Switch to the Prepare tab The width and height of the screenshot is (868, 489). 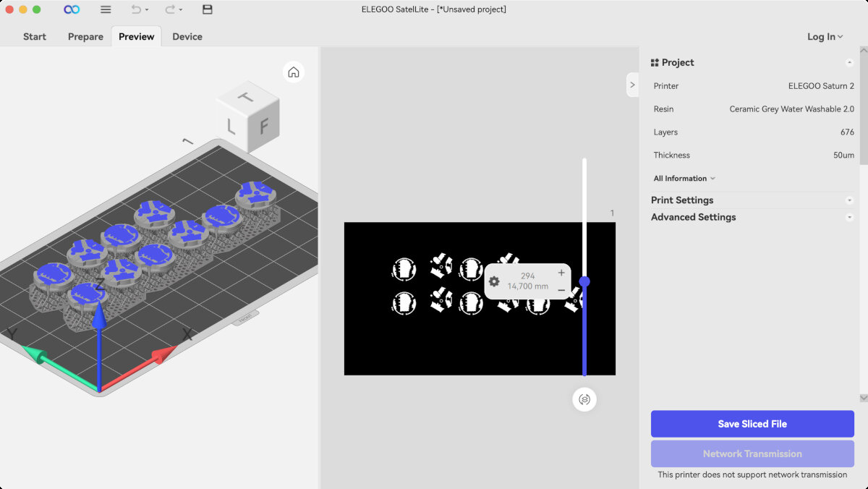point(85,37)
